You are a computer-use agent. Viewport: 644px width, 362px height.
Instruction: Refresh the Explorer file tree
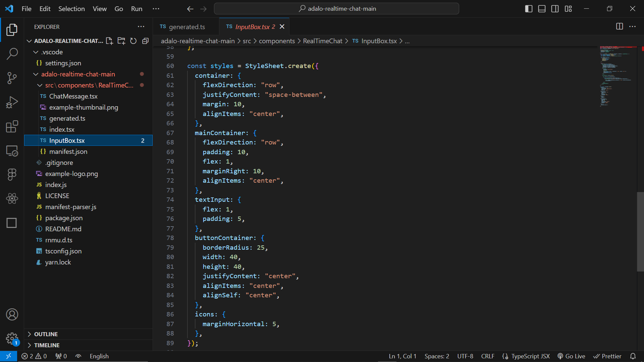[x=133, y=41]
